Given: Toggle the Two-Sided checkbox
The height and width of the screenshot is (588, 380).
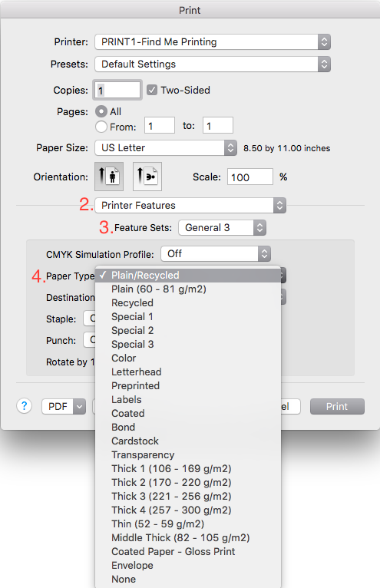Looking at the screenshot, I should point(152,90).
